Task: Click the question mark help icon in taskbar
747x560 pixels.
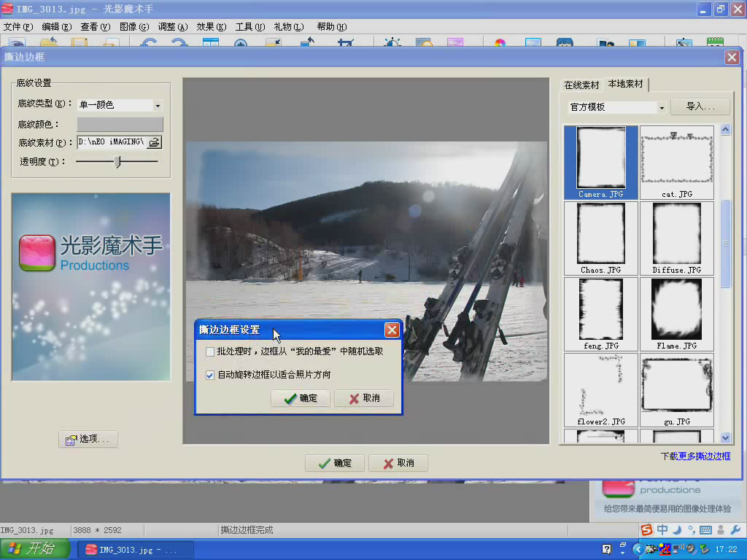Action: (x=606, y=549)
